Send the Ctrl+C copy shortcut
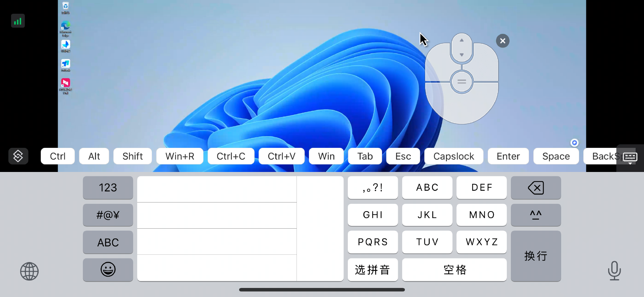Image resolution: width=644 pixels, height=297 pixels. click(231, 156)
